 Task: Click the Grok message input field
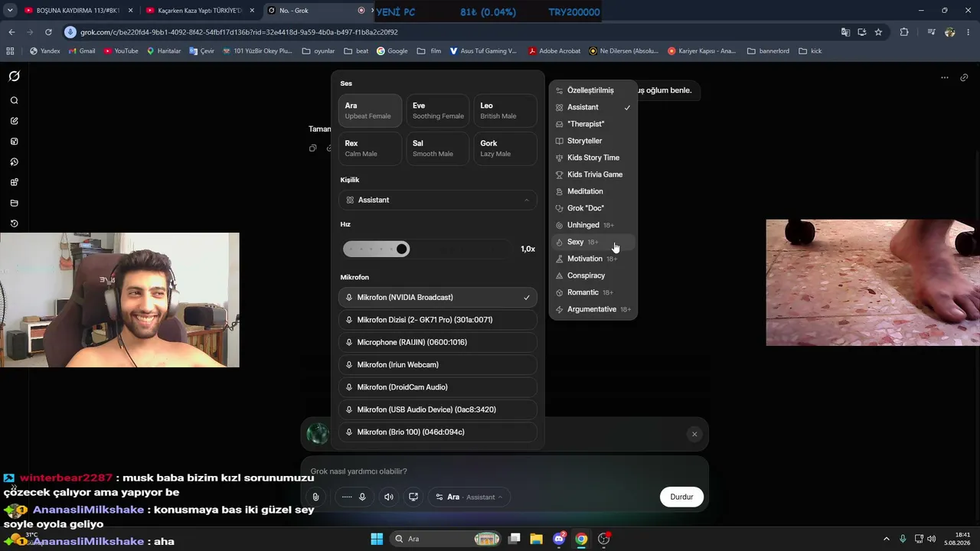pyautogui.click(x=505, y=471)
